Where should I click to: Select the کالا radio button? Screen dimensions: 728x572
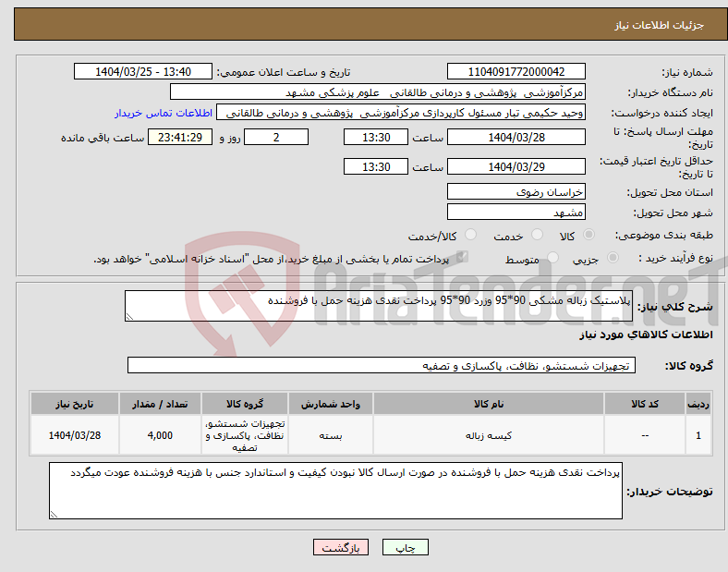pyautogui.click(x=588, y=235)
